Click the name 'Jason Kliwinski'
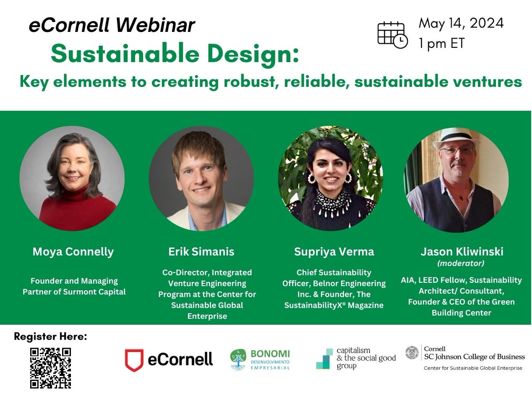The image size is (532, 399). (x=462, y=252)
